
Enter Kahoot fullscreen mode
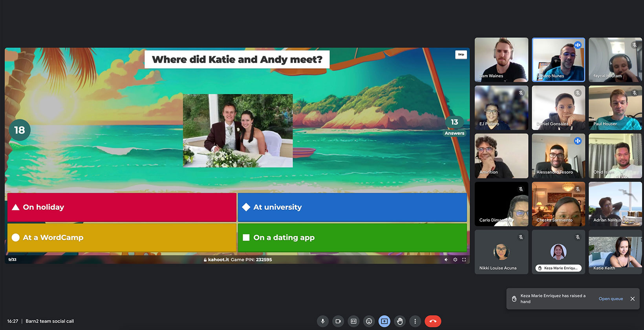tap(464, 260)
